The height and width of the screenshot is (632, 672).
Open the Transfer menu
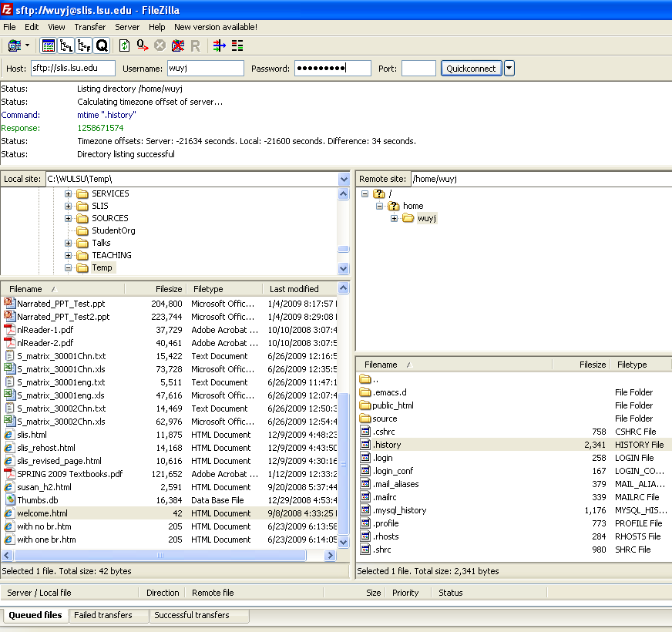click(x=90, y=27)
